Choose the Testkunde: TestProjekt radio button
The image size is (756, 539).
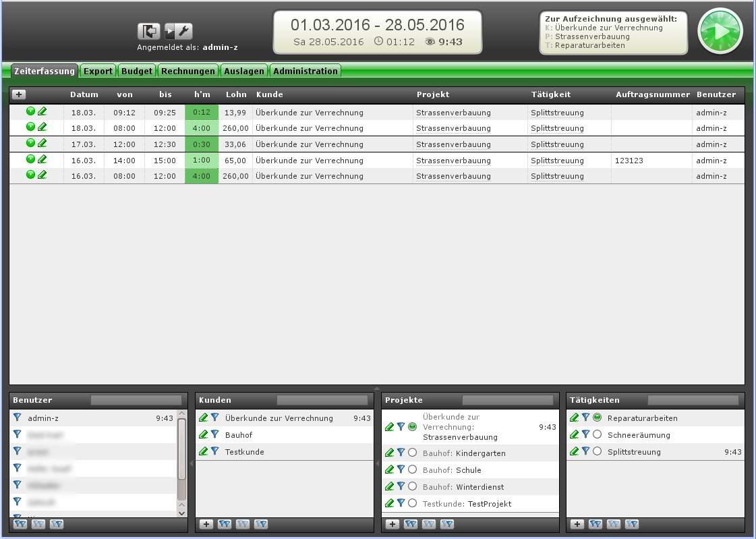coord(412,503)
